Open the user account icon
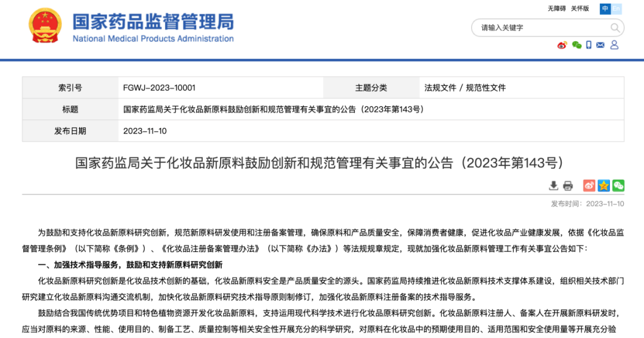 point(614,45)
